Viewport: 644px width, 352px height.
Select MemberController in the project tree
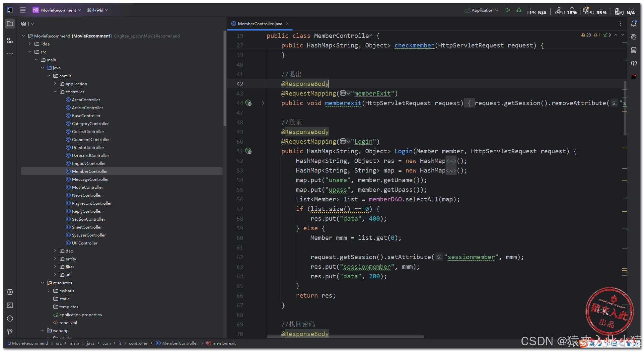(121, 171)
